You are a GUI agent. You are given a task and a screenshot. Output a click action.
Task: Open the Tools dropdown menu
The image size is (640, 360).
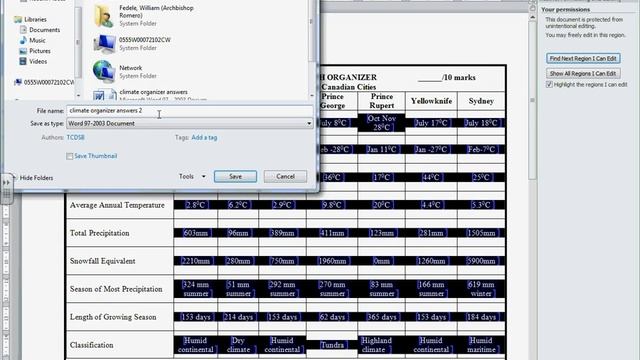coord(192,176)
